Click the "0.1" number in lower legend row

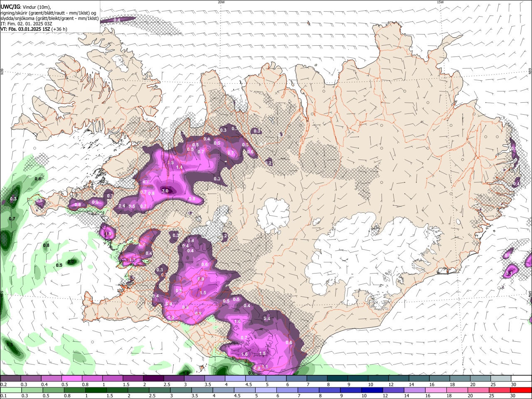(3, 396)
